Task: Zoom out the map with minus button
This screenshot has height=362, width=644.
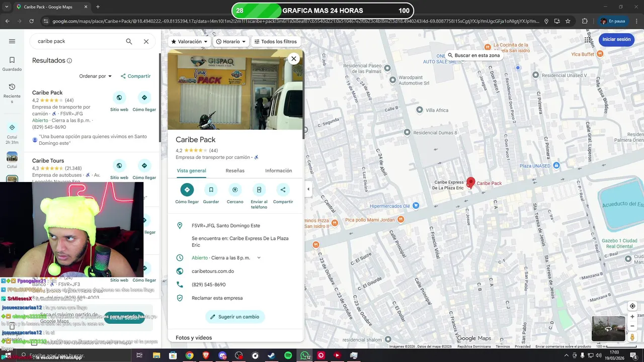Action: (632, 326)
